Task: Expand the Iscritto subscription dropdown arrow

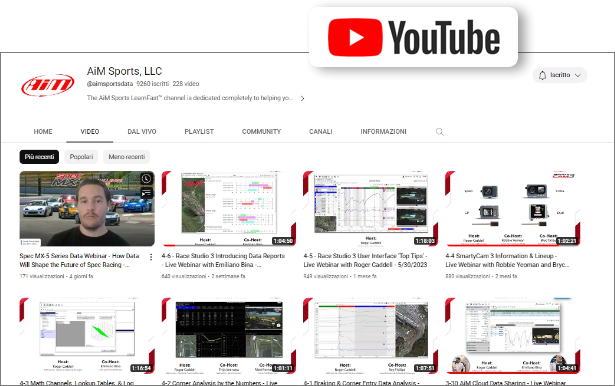Action: click(x=577, y=75)
